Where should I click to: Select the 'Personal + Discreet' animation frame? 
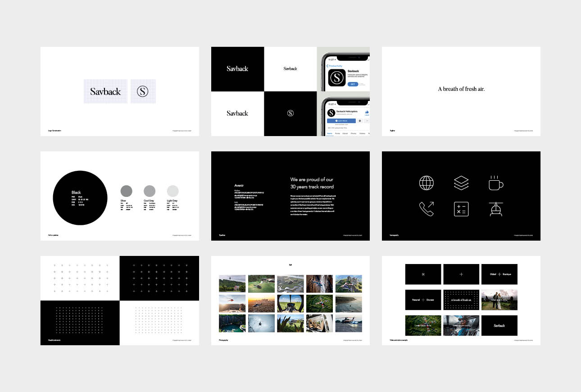click(x=423, y=300)
